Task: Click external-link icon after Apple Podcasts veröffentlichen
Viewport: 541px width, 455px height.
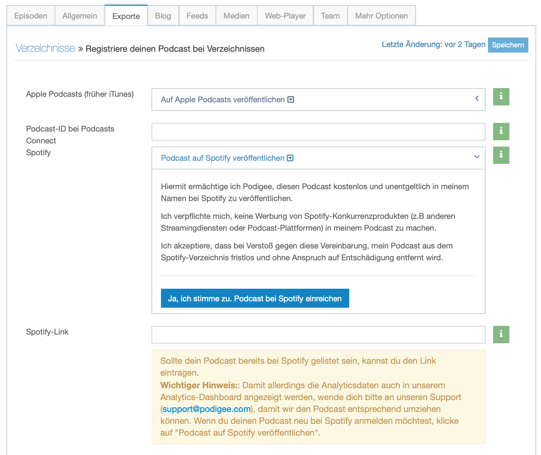Action: (291, 100)
